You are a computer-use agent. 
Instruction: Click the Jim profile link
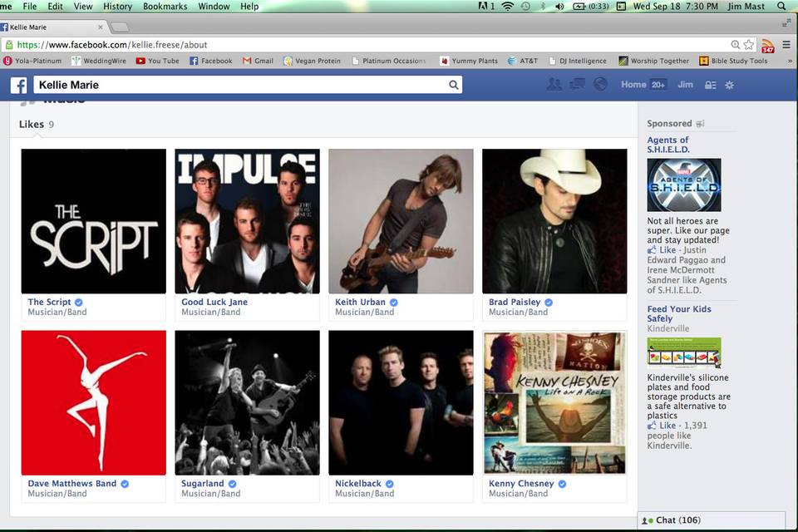pos(685,85)
